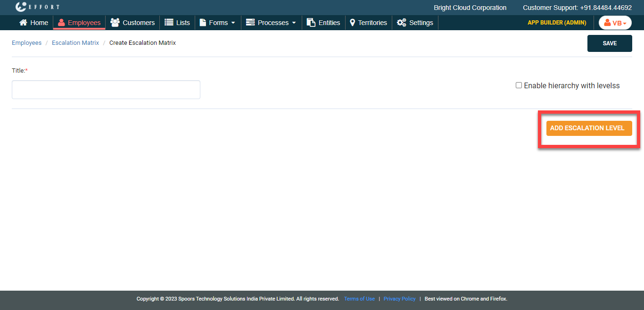Image resolution: width=644 pixels, height=310 pixels.
Task: Click the Lists icon in navbar
Action: tap(169, 23)
